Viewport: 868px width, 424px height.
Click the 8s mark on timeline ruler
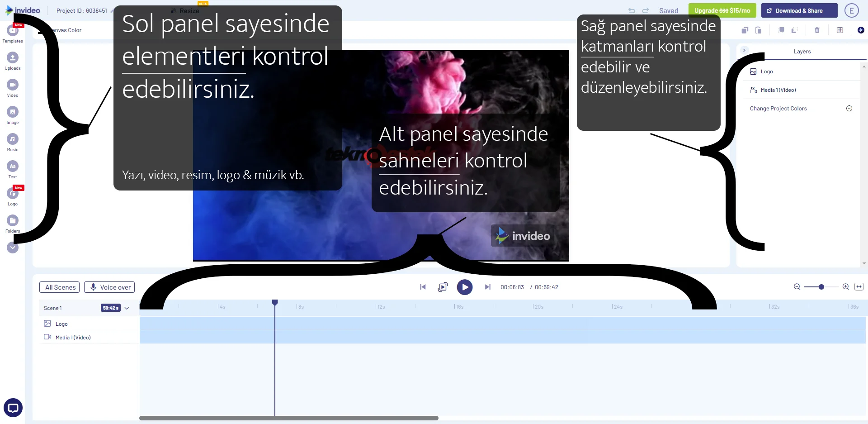tap(300, 307)
